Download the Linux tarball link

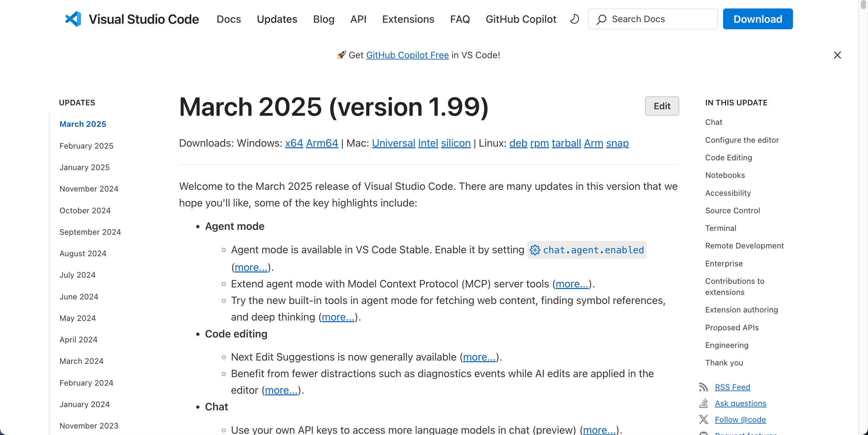[566, 143]
